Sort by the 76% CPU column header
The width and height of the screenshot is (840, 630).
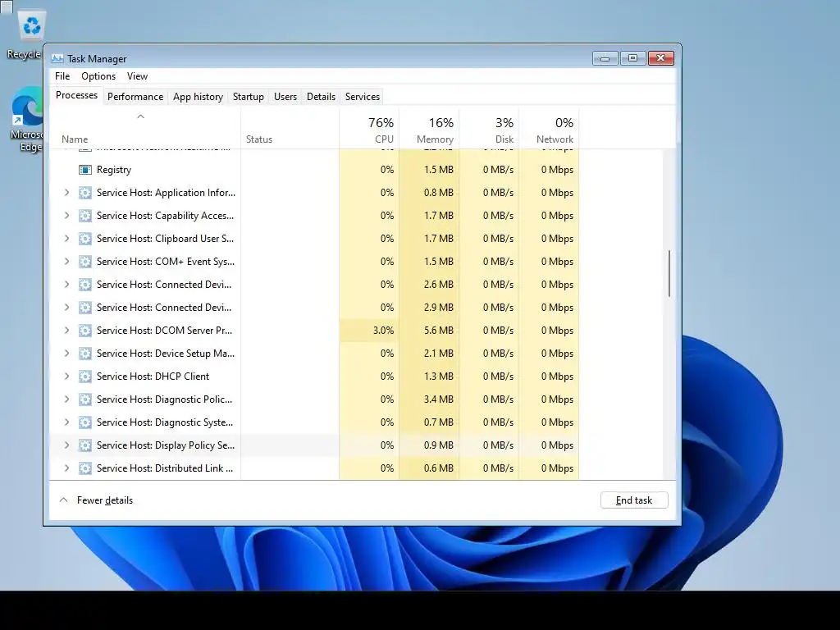[370, 129]
